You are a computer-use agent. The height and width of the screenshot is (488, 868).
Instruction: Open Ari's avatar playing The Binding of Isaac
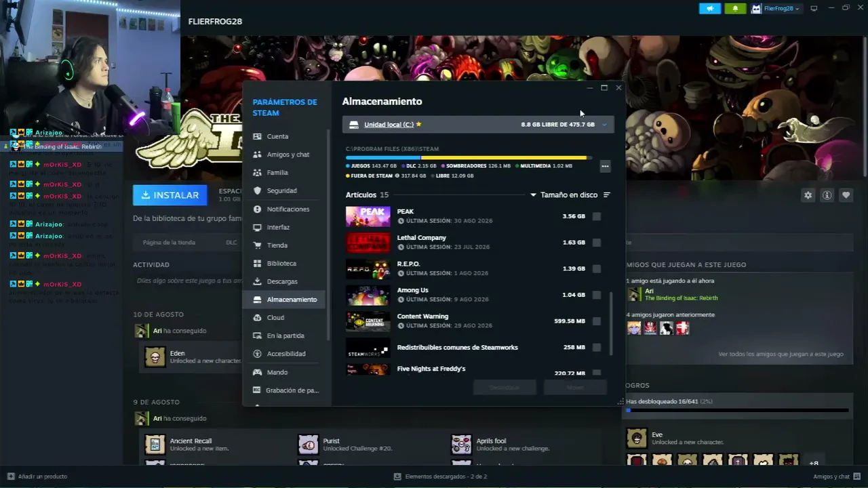click(634, 294)
